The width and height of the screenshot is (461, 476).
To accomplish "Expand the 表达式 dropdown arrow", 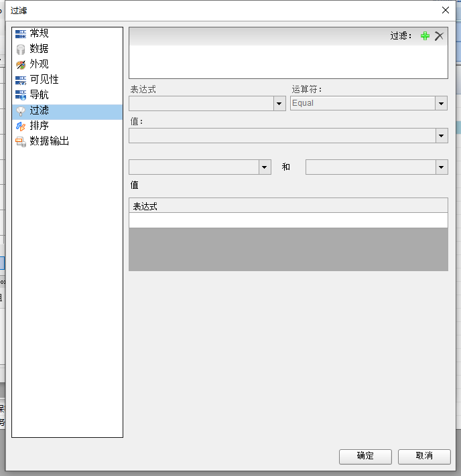I will 279,104.
